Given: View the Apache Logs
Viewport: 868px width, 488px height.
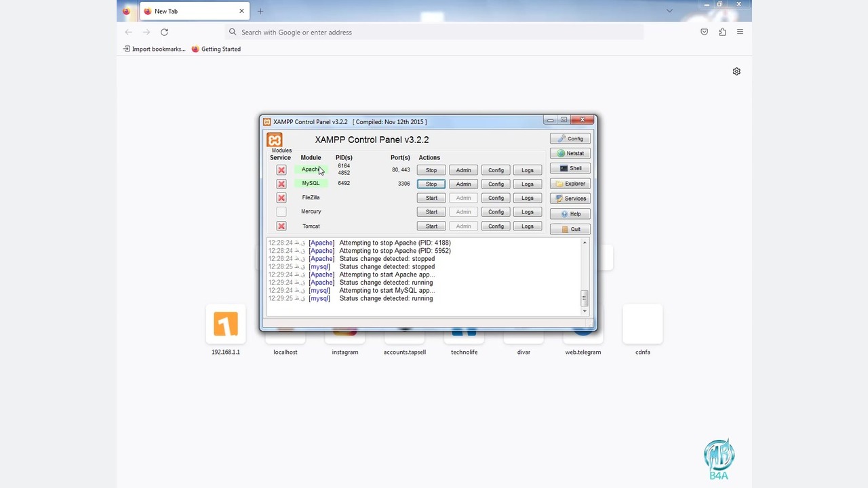Looking at the screenshot, I should (x=528, y=170).
